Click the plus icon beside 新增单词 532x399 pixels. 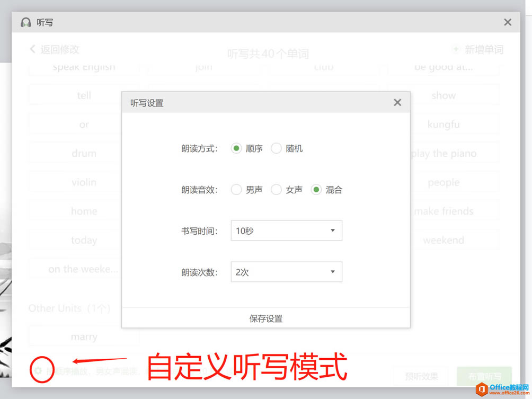(456, 49)
